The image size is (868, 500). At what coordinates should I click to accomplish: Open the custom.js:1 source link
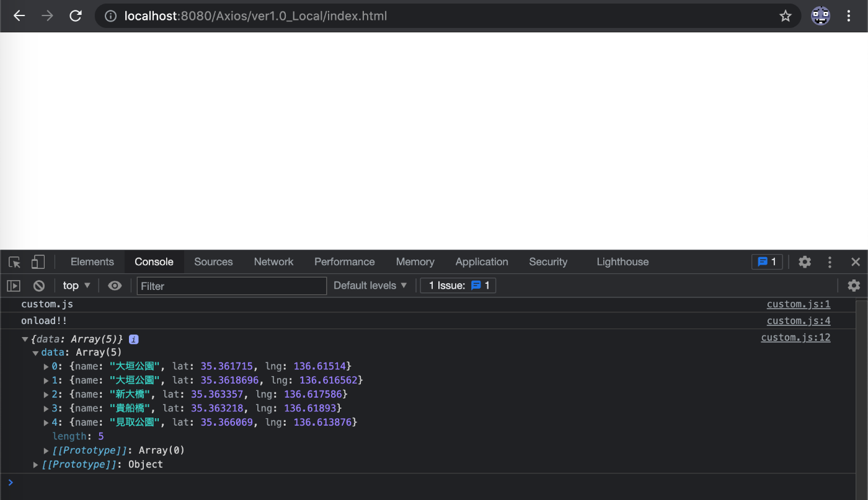coord(799,304)
